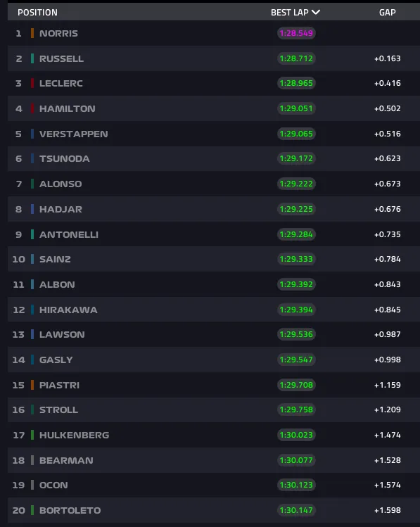Click the BEST LAP column label

click(x=290, y=13)
